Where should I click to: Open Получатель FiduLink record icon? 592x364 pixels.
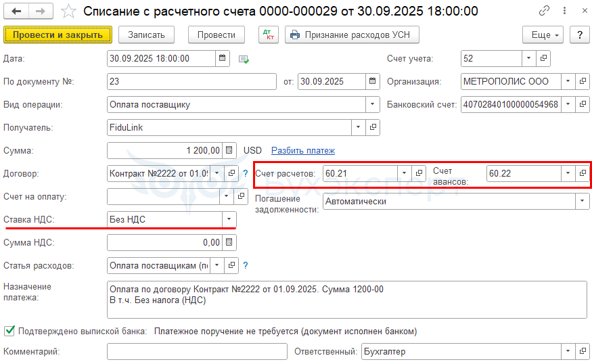(373, 127)
